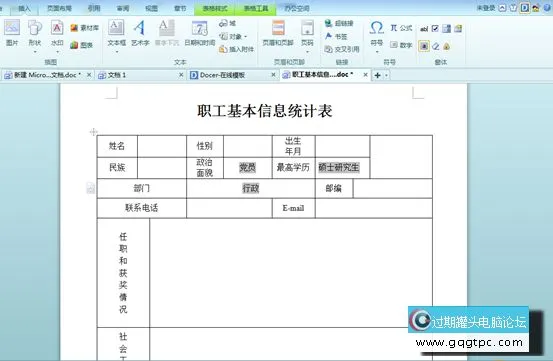Open the 章节 chapter tab
553x361 pixels.
point(180,8)
